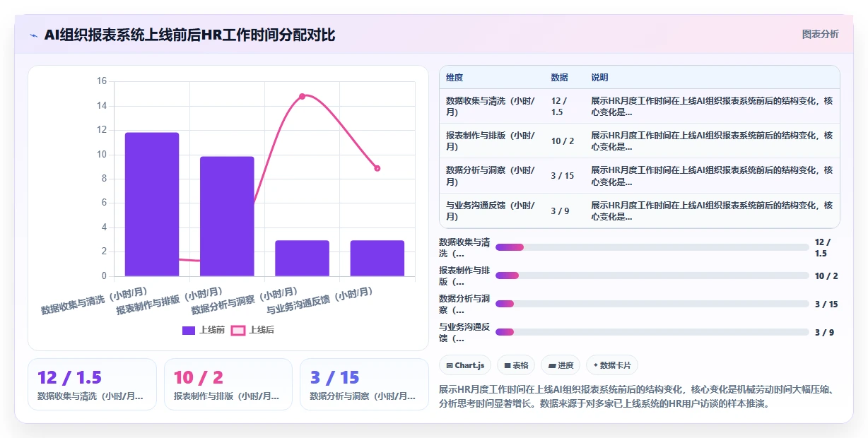Click the 数据 column header
Screen dimensions: 868x438
[559, 78]
